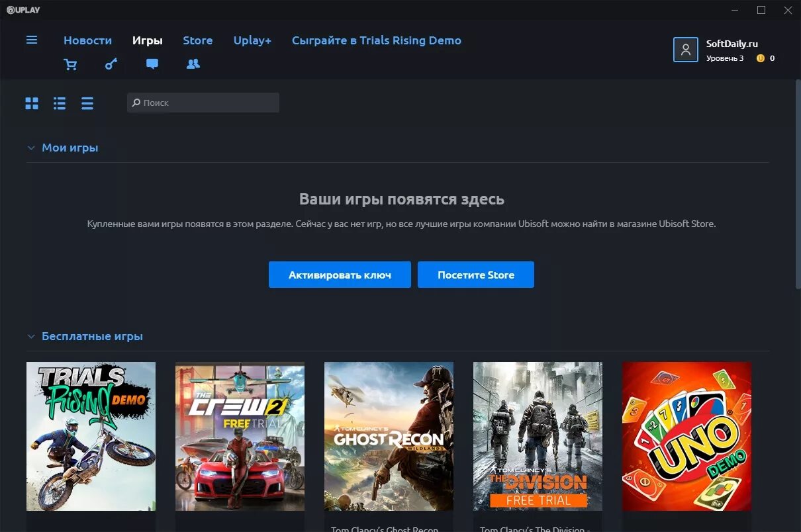Open the Новости tab
Screen dimensions: 801x532
pos(87,40)
